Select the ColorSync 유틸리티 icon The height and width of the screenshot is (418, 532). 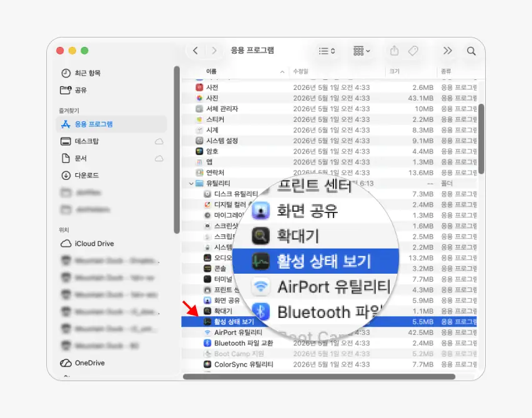207,364
